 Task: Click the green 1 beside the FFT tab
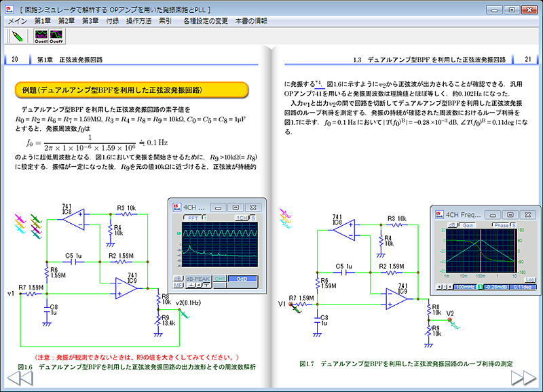pyautogui.click(x=205, y=218)
